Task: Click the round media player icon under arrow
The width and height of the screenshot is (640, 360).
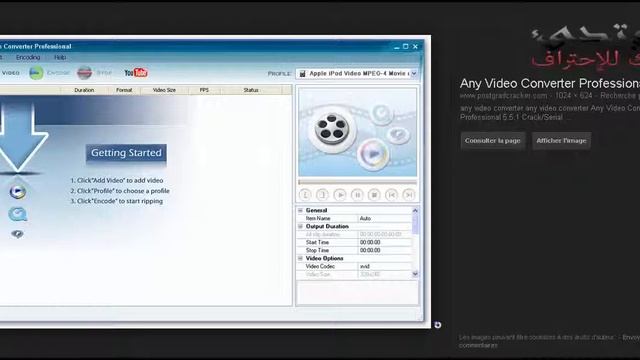Action: coord(18,191)
